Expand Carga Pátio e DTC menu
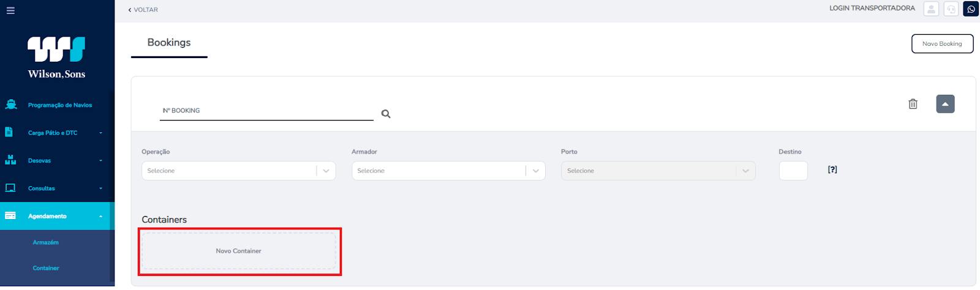The image size is (980, 290). 57,133
